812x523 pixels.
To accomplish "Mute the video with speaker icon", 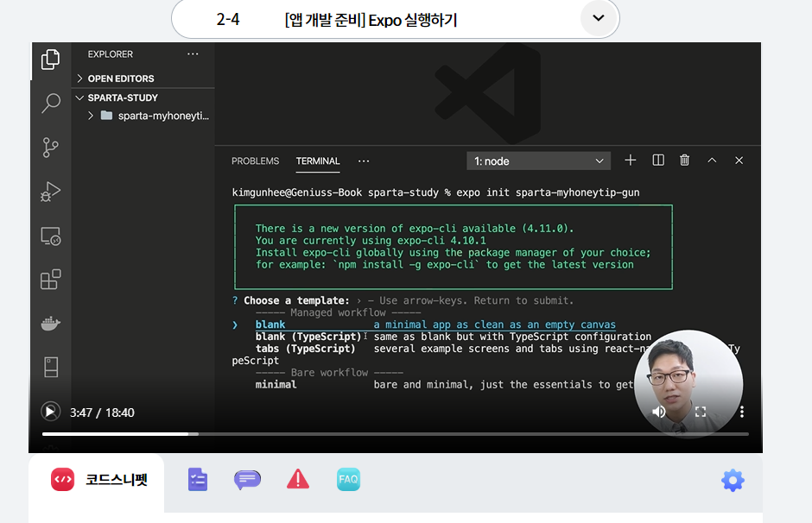I will (x=658, y=412).
